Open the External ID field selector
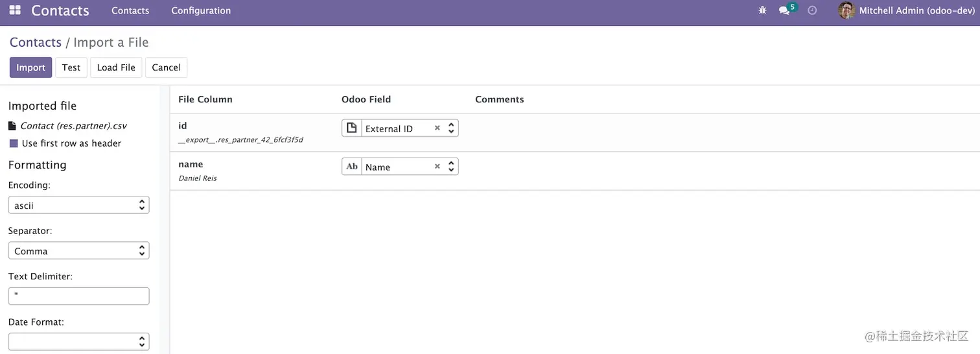This screenshot has width=980, height=354. [x=410, y=128]
